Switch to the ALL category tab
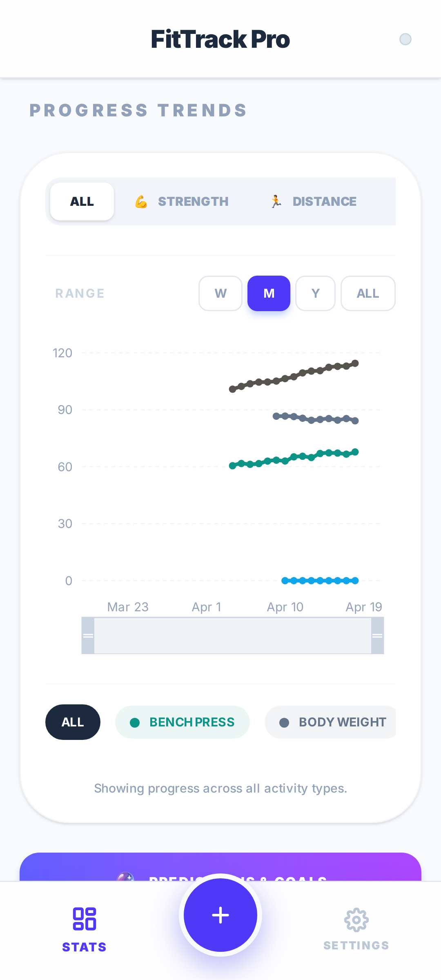 82,202
